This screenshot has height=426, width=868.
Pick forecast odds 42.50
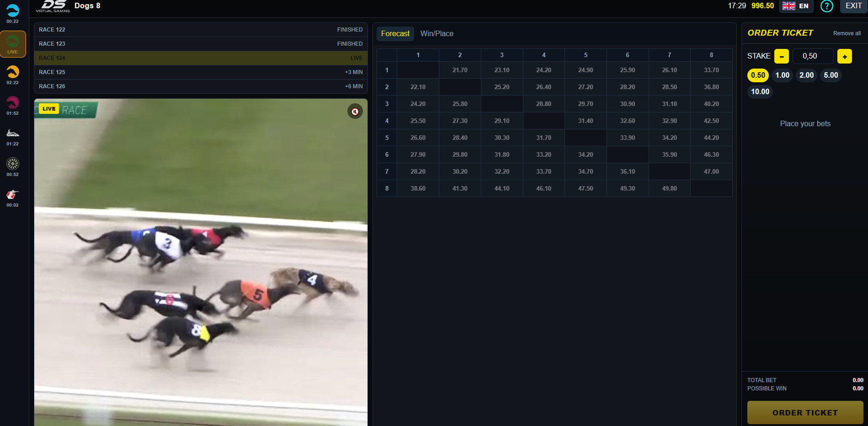(711, 121)
